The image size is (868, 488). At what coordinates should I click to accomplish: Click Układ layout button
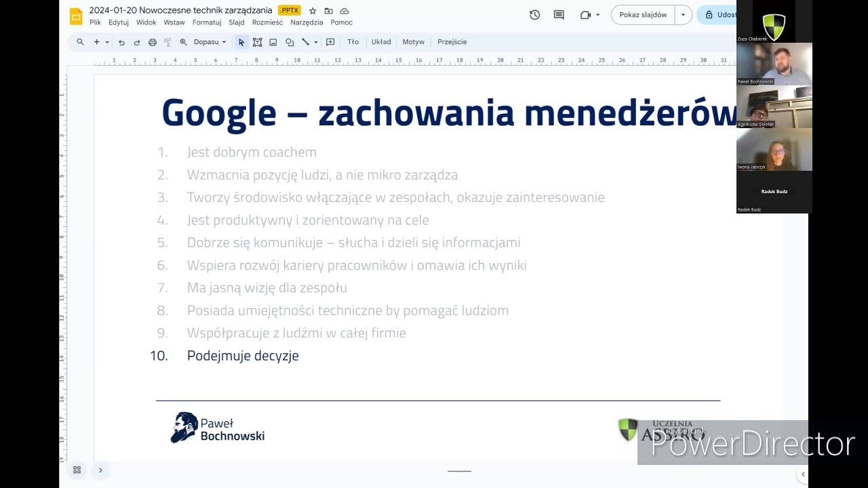pos(381,42)
